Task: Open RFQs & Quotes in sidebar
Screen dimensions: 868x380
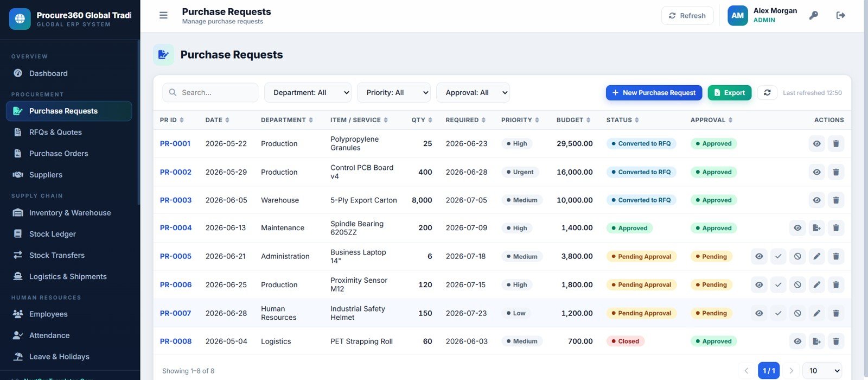Action: pyautogui.click(x=69, y=132)
